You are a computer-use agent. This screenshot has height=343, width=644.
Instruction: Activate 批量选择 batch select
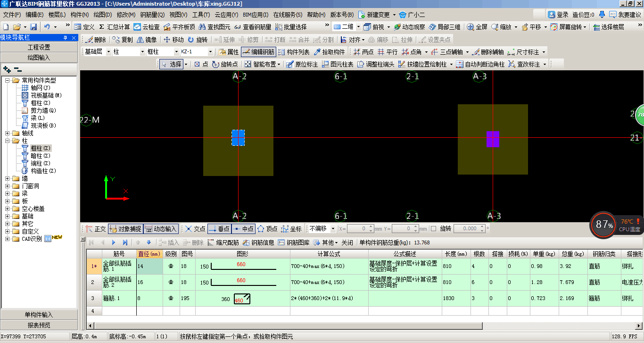[291, 27]
